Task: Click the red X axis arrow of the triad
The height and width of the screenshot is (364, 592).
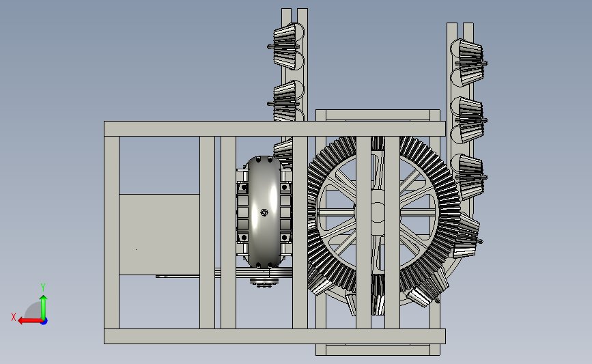Action: coord(29,321)
